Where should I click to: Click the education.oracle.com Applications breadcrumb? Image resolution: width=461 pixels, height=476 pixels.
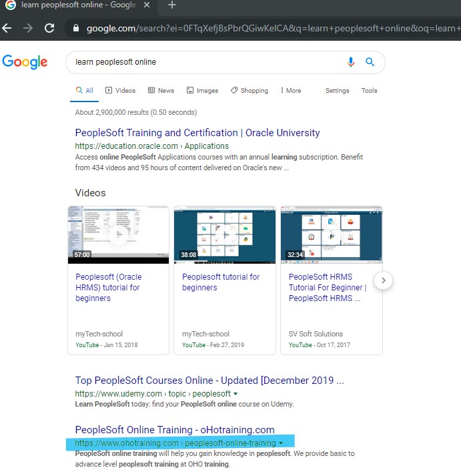[151, 146]
